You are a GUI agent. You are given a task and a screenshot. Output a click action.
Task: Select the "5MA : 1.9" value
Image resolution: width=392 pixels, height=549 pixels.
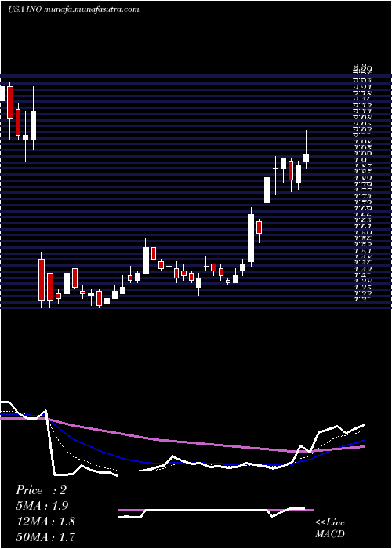pyautogui.click(x=42, y=506)
